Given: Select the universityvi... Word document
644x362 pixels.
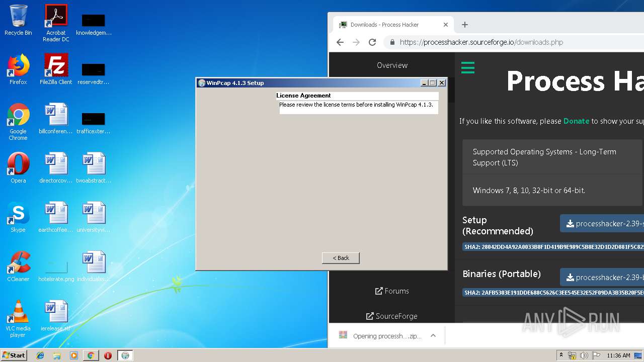Looking at the screenshot, I should [94, 217].
